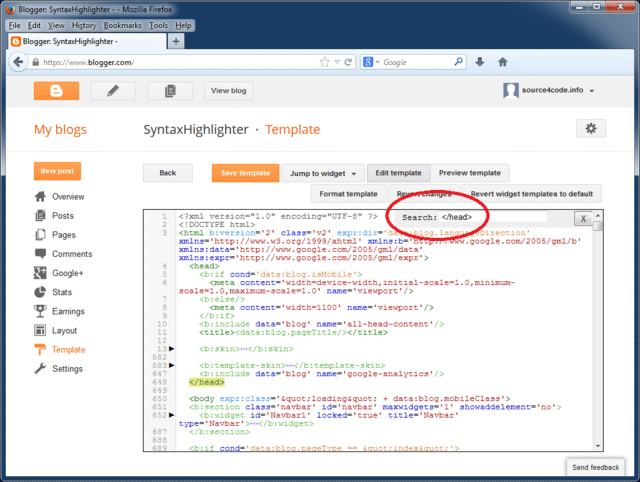The image size is (640, 482).
Task: Click the Comments speech bubble icon
Action: [x=40, y=253]
